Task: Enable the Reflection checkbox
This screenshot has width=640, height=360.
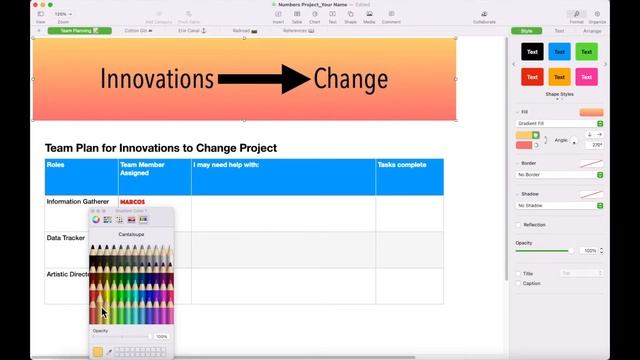Action: [x=519, y=225]
